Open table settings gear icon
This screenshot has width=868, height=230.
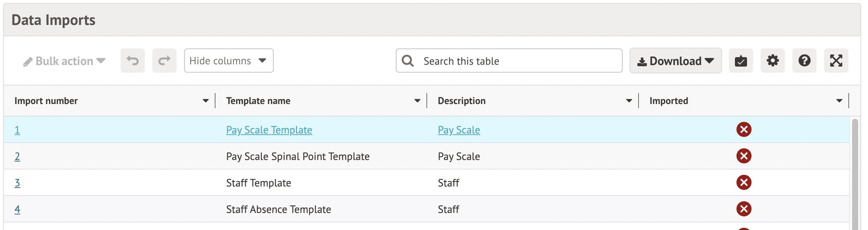(x=772, y=61)
